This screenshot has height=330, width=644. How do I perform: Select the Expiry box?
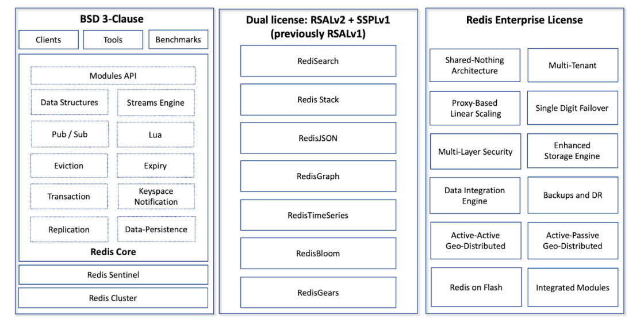tap(155, 166)
